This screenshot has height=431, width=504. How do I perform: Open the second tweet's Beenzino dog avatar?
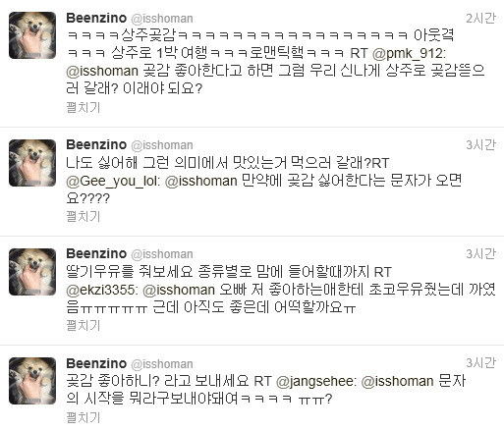click(32, 163)
